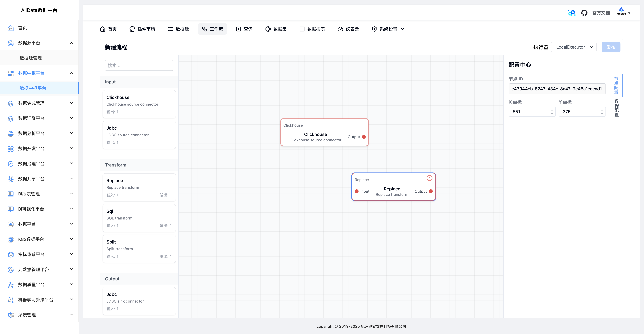Switch to 数据配置 vertical tab

click(616, 108)
